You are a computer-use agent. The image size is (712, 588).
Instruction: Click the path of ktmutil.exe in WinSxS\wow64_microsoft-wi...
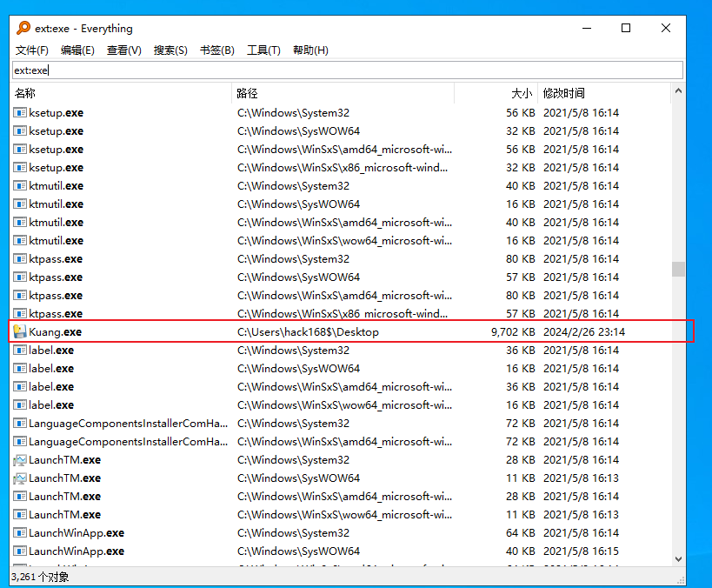[344, 241]
